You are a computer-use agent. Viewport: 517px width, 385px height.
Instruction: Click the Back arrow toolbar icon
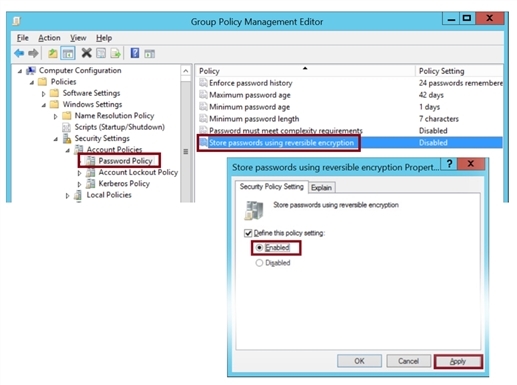(x=19, y=53)
